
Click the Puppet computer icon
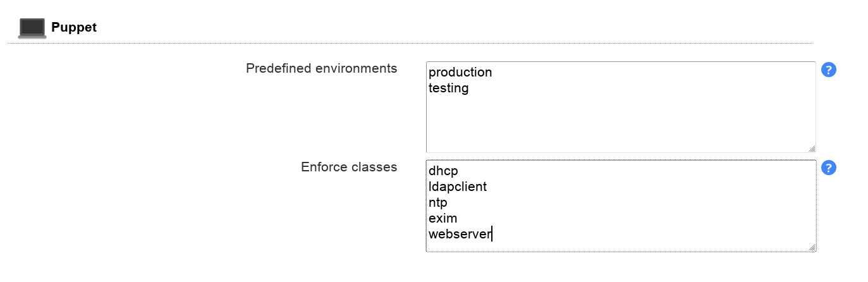(x=32, y=28)
